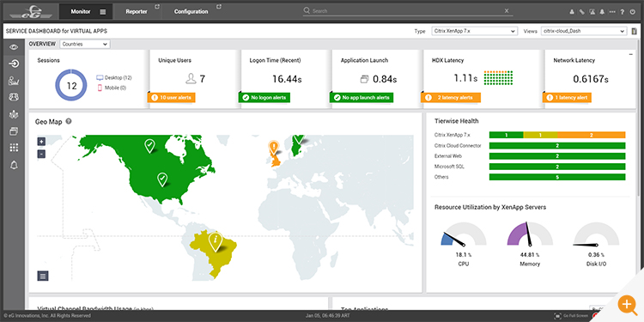The width and height of the screenshot is (644, 322).
Task: Open the users group icon in sidebar
Action: pyautogui.click(x=14, y=97)
